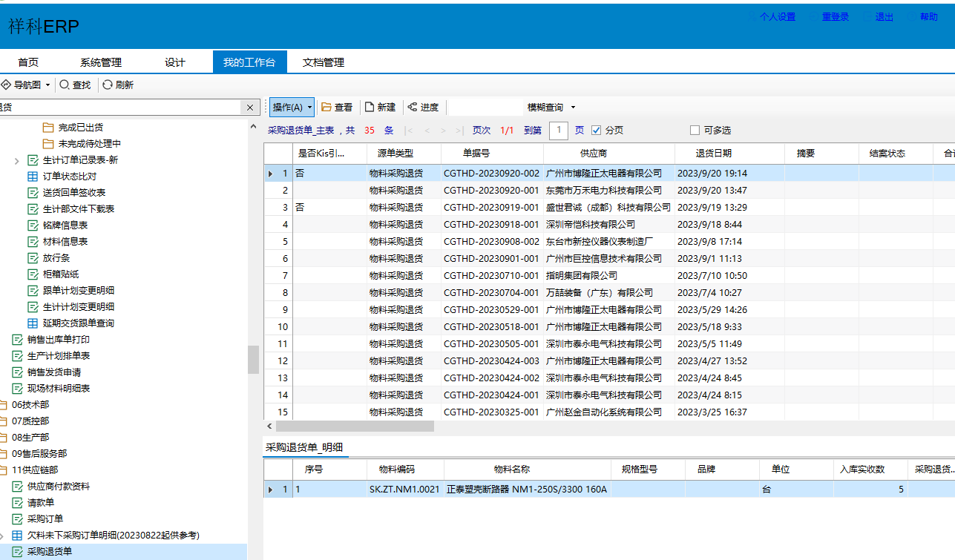Enable the 可多选 checkbox
955x560 pixels.
pyautogui.click(x=695, y=131)
